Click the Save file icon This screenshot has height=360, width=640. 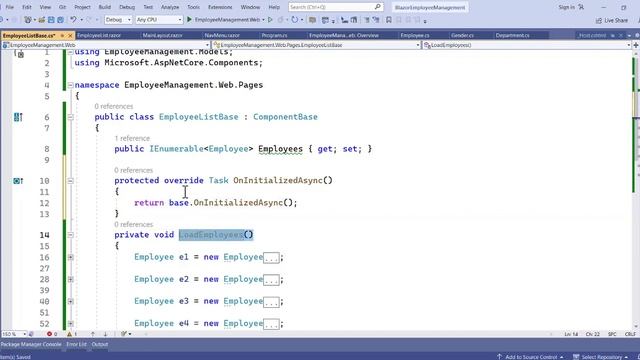coord(51,20)
